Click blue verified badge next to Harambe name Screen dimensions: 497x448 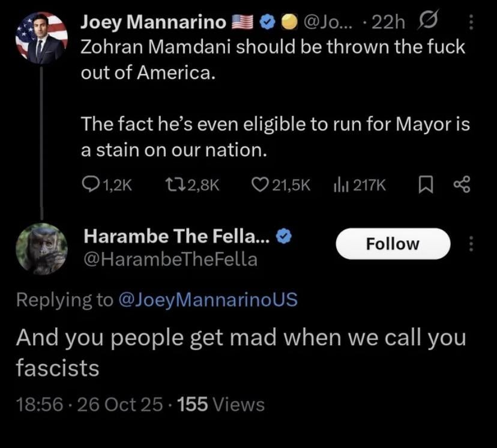284,237
